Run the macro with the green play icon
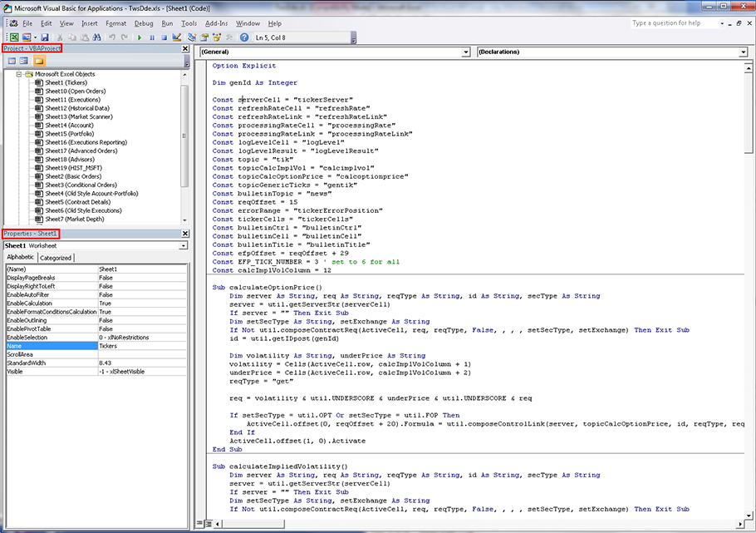This screenshot has width=756, height=533. [140, 37]
